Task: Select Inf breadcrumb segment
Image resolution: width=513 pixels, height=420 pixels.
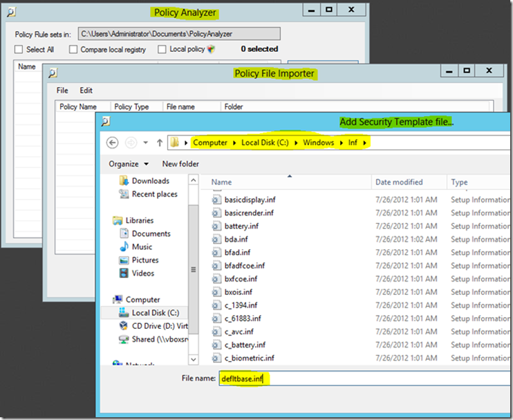Action: [x=353, y=143]
